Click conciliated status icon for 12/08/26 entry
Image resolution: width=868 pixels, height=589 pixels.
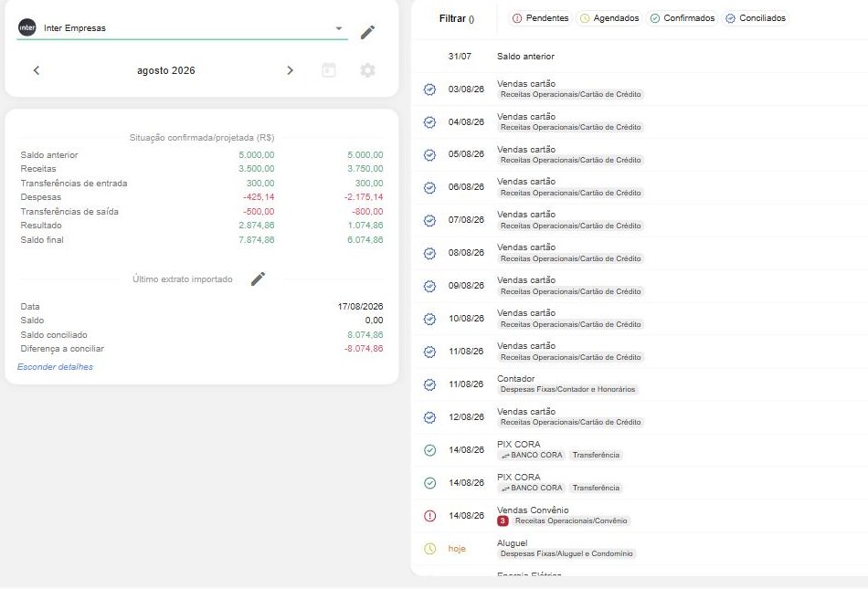pos(429,417)
